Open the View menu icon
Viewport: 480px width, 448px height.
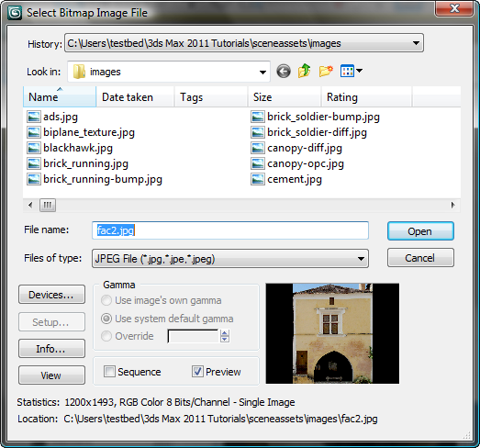(x=352, y=71)
